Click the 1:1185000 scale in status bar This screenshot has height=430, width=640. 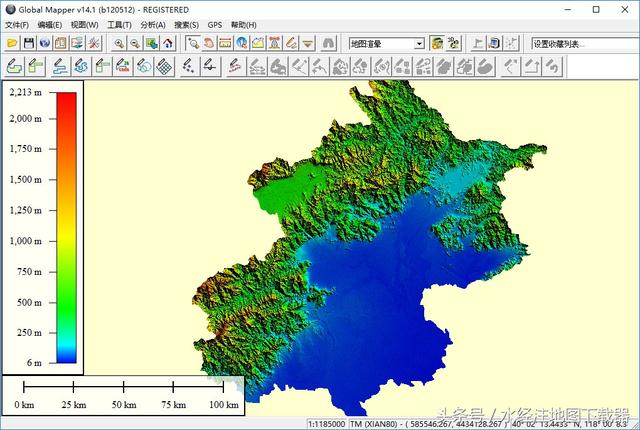327,424
